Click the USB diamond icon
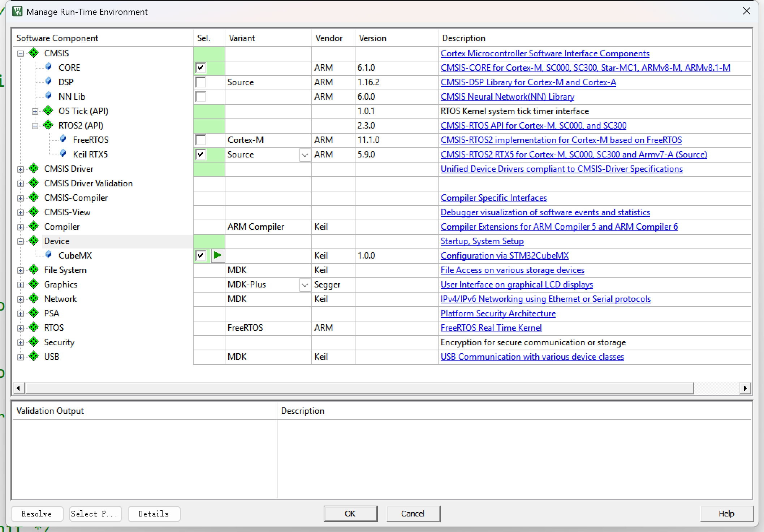This screenshot has height=532, width=764. pos(34,356)
